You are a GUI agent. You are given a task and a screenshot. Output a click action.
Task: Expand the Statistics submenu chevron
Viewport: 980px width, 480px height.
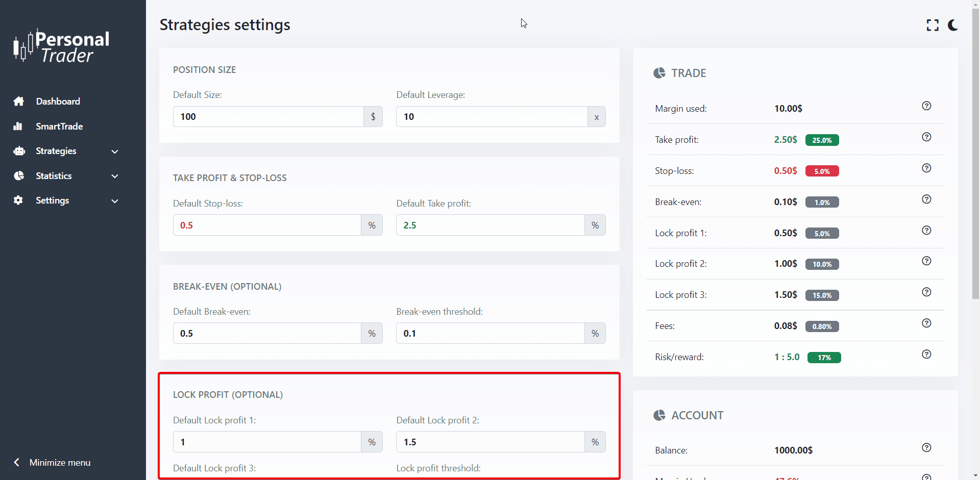tap(115, 176)
